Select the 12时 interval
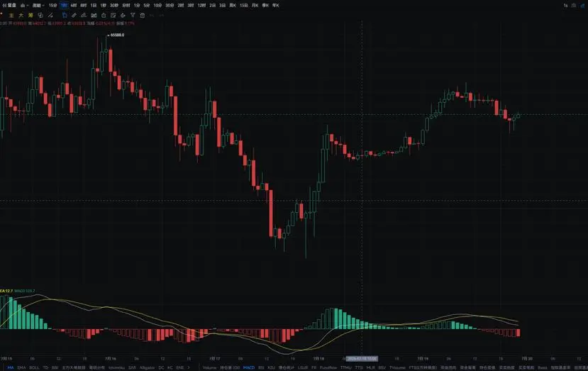 201,5
